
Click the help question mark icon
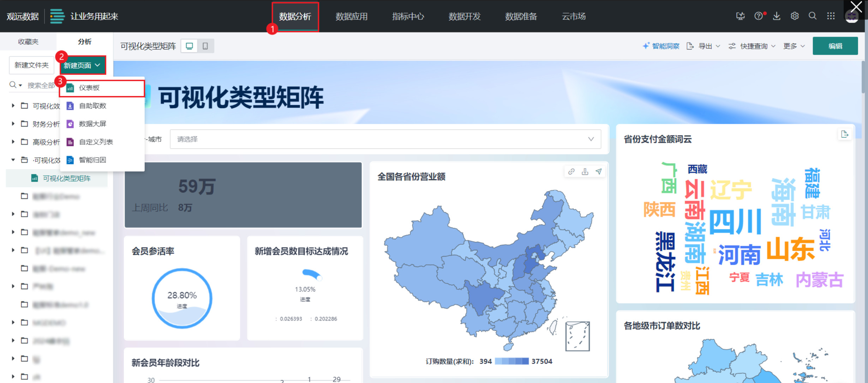[x=758, y=16]
